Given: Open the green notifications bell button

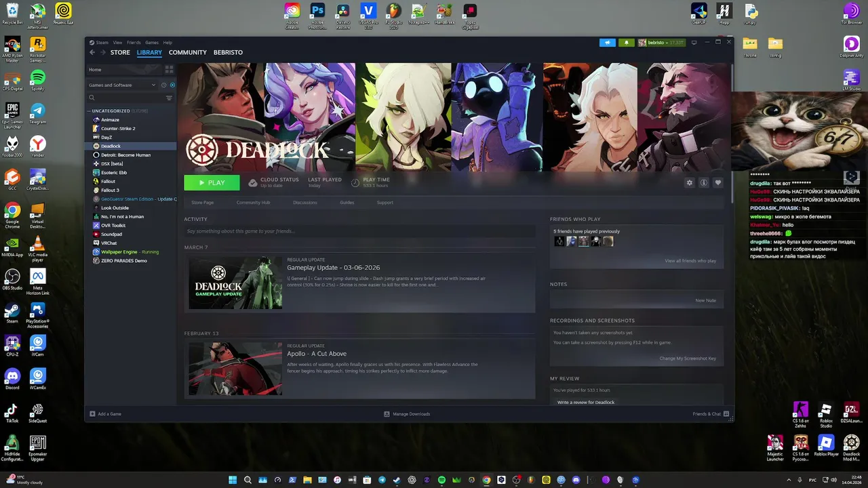Looking at the screenshot, I should (626, 43).
